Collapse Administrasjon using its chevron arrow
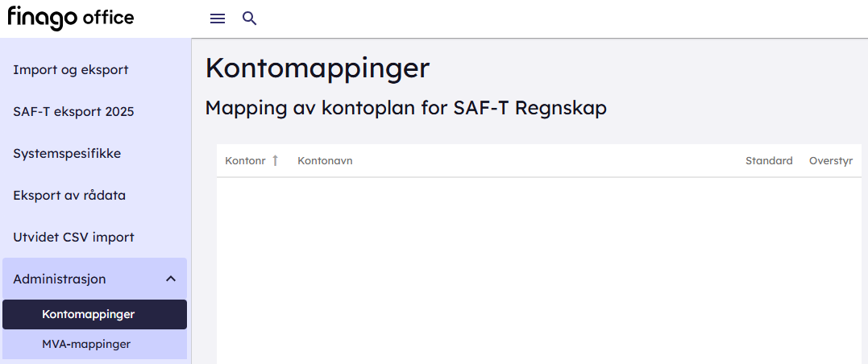The width and height of the screenshot is (868, 364). click(x=171, y=279)
